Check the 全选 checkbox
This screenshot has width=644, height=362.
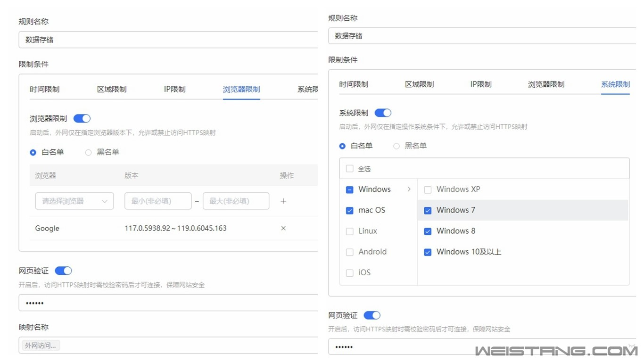(349, 169)
